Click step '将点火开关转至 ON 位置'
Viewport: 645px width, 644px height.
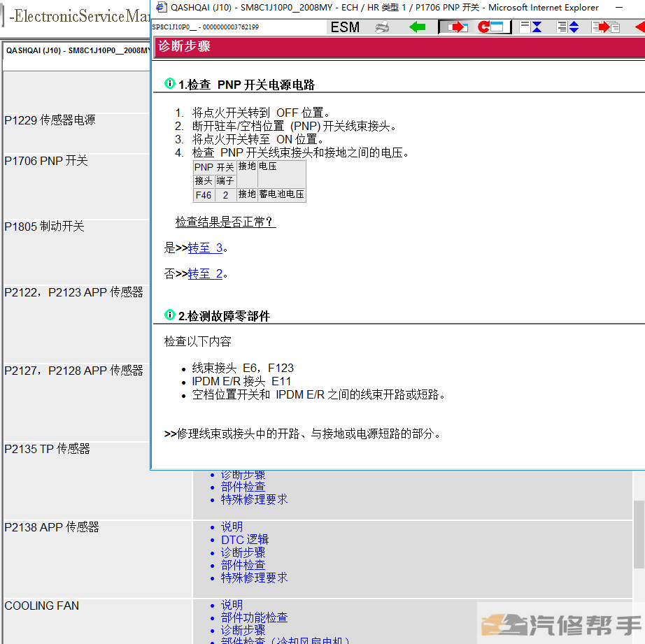pyautogui.click(x=257, y=139)
